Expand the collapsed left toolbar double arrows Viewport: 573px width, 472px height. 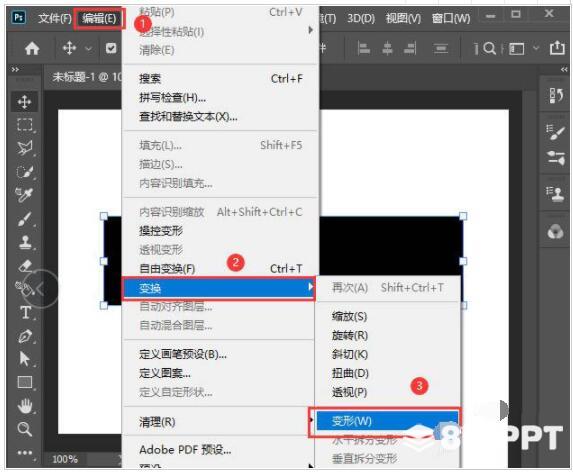click(x=15, y=69)
